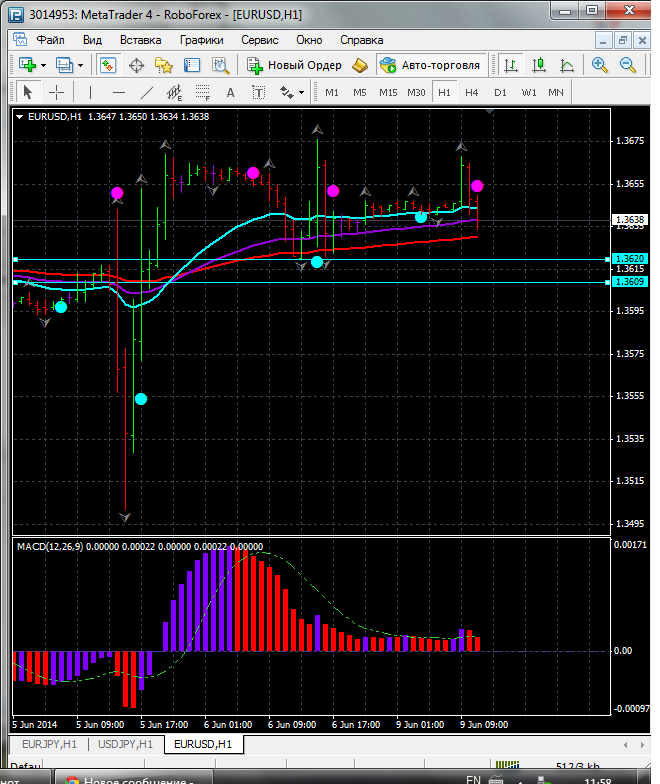Pick the Cursor arrow tool

point(27,92)
